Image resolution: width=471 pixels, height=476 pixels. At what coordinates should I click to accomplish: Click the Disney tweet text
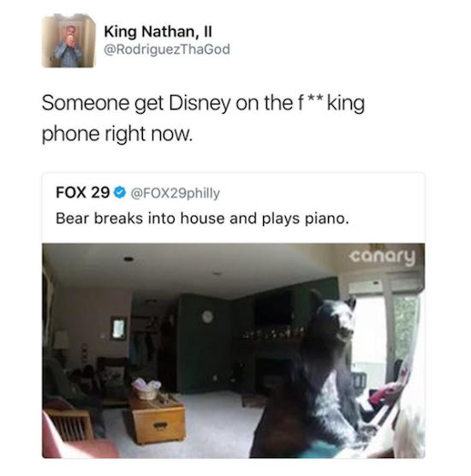pos(203,118)
